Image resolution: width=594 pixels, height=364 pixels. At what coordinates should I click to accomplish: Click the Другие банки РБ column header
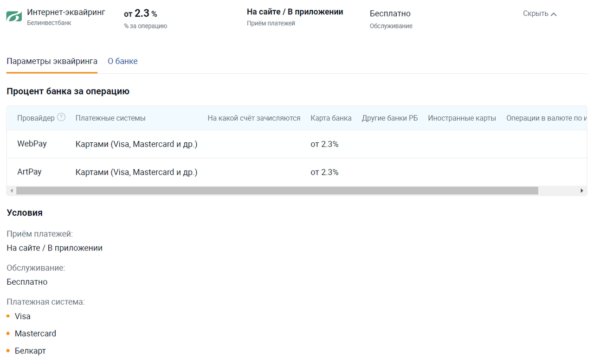(x=390, y=118)
